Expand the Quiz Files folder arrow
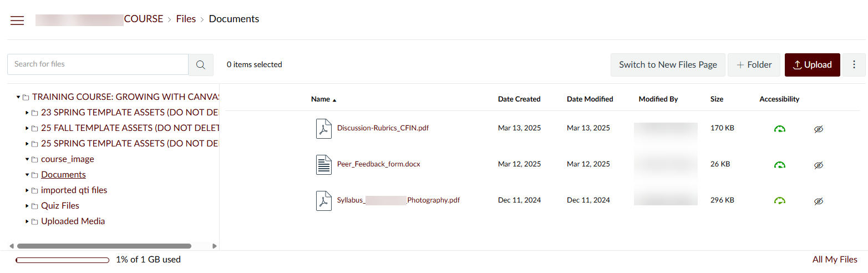The width and height of the screenshot is (868, 273). click(27, 206)
